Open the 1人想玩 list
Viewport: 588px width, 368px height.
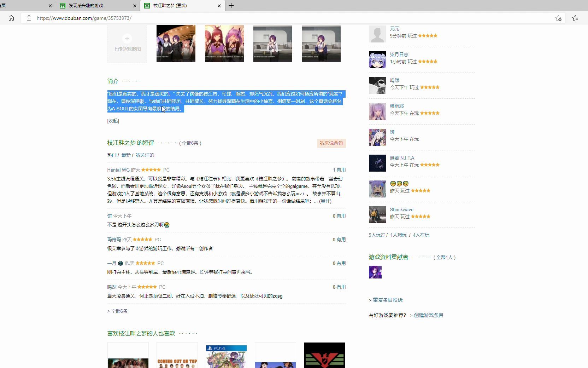click(398, 235)
